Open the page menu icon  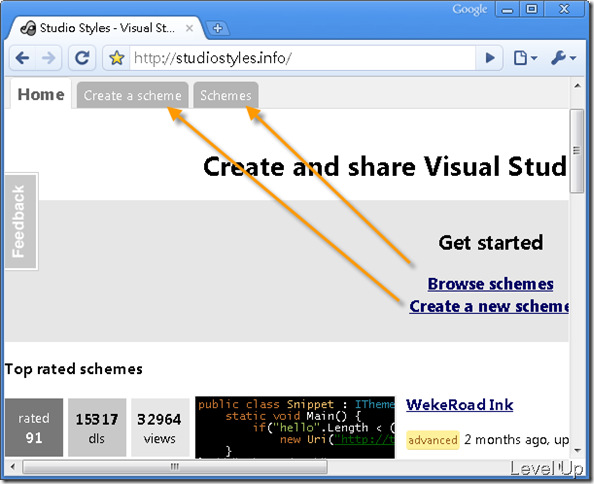pos(525,58)
